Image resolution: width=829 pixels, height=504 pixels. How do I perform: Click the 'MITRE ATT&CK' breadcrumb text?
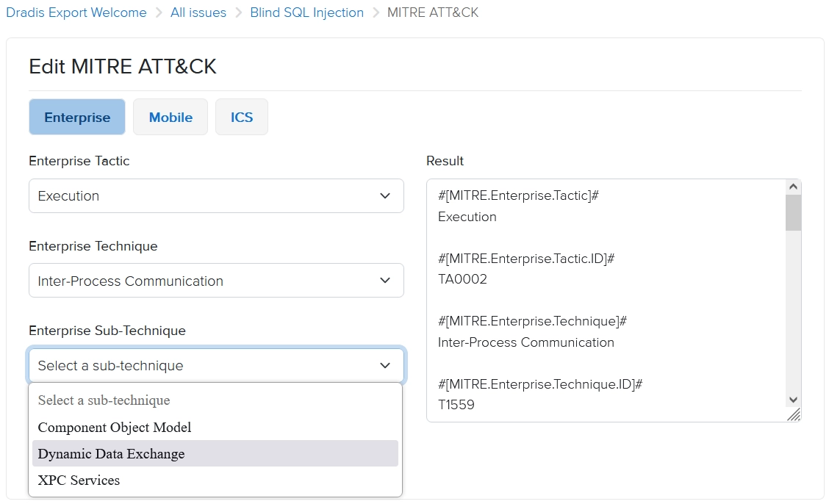433,12
